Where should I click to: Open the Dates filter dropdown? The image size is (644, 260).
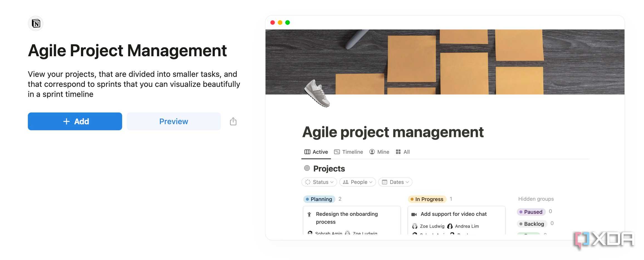pyautogui.click(x=395, y=182)
